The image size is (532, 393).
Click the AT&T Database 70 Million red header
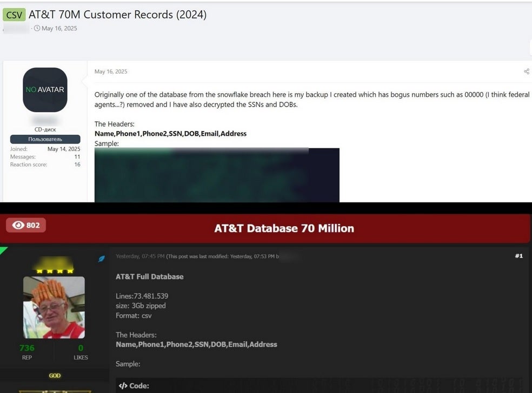click(x=284, y=228)
